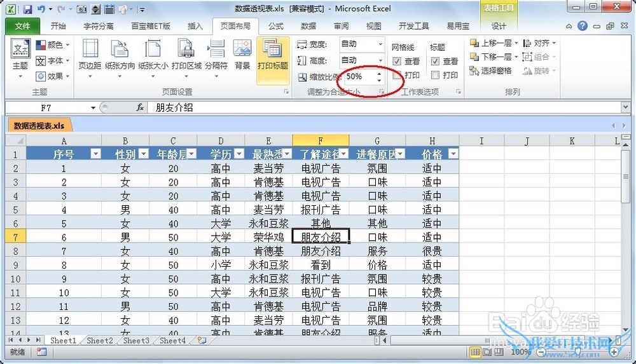Screen dimensions: 636x364
Task: Switch to the Insert (插入) tab
Action: [195, 26]
